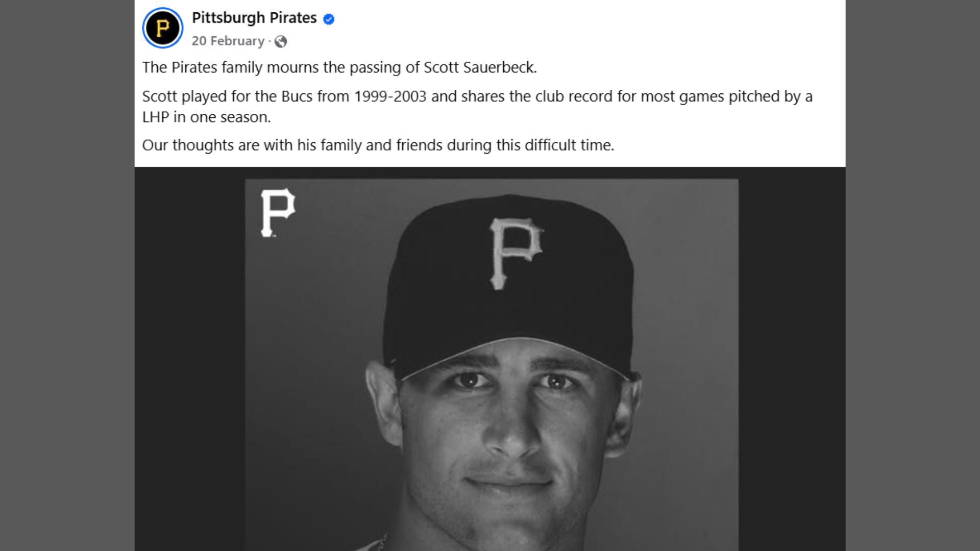Click the name Scott Sauerbeck in post text
Screen dimensions: 980x551
[480, 67]
